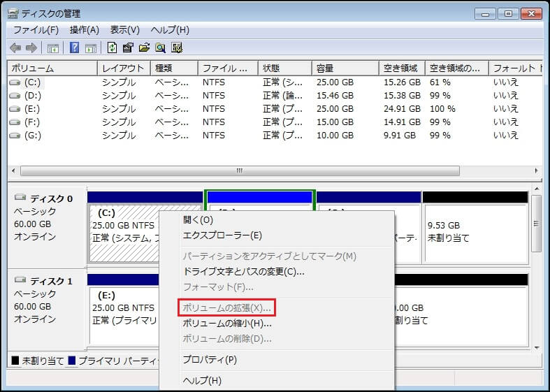Choose ボリュームの縮小(H)... in context menu
This screenshot has width=550, height=392.
[227, 324]
